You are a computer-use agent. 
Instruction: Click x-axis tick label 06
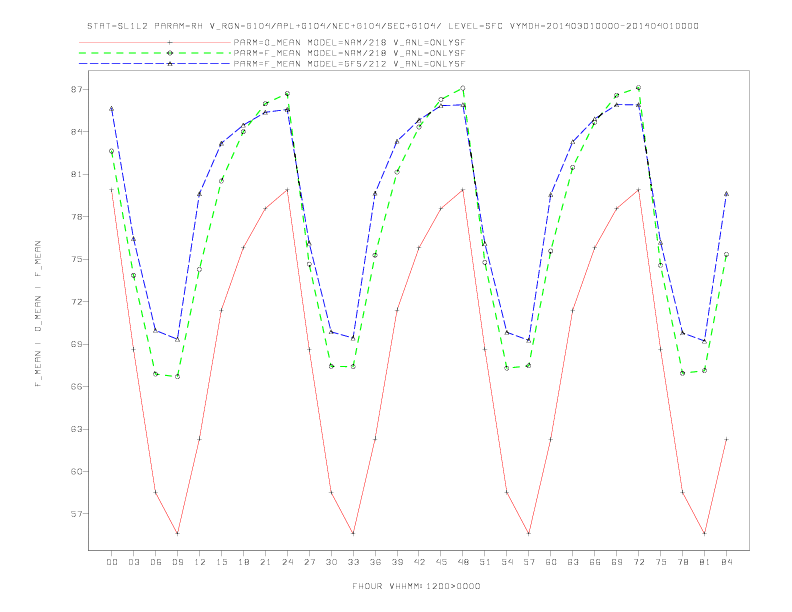(156, 562)
